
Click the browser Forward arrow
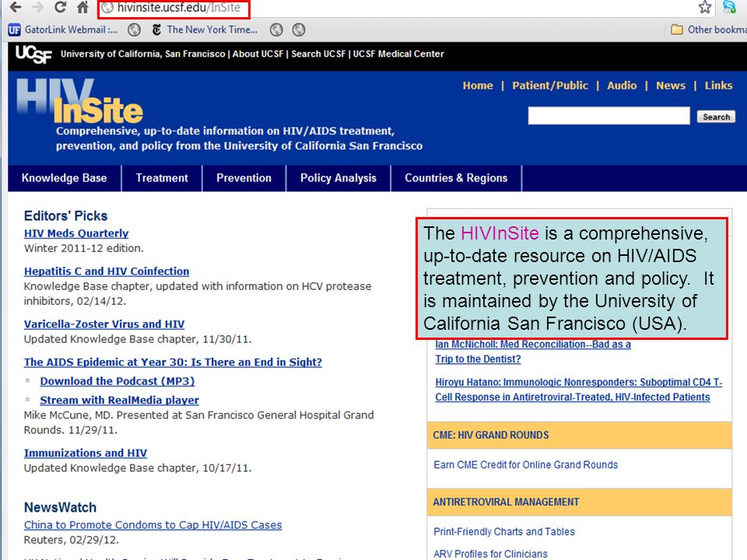pyautogui.click(x=38, y=7)
